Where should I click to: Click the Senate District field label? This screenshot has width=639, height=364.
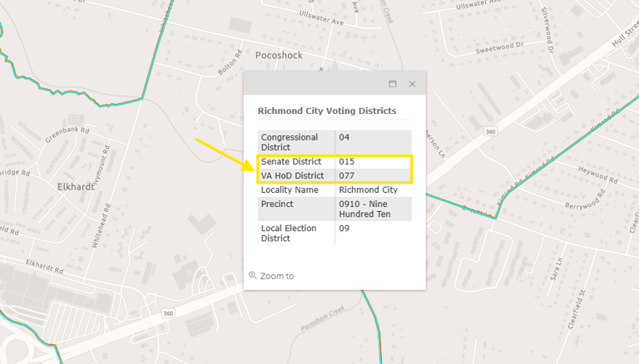click(x=291, y=160)
